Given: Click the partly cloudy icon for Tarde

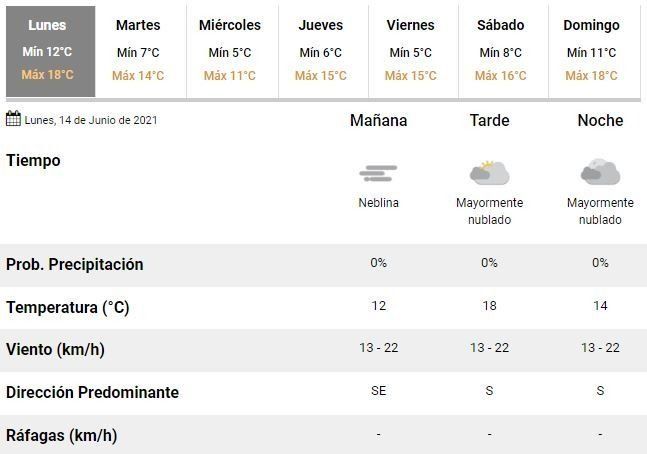Looking at the screenshot, I should tap(489, 172).
